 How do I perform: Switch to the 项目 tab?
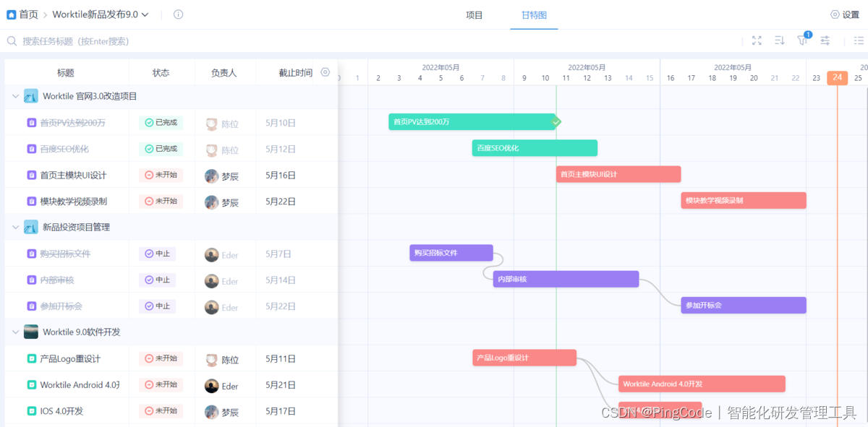(475, 15)
